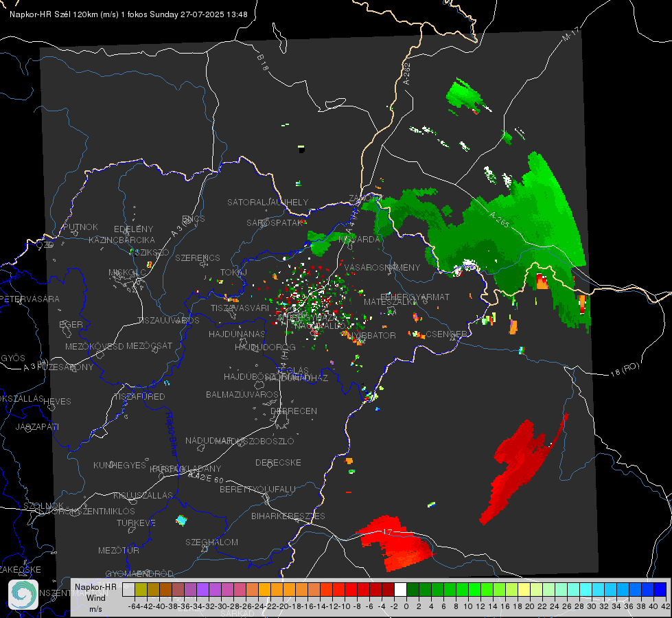Click the NYÍRBÁTOR city label

[x=371, y=335]
